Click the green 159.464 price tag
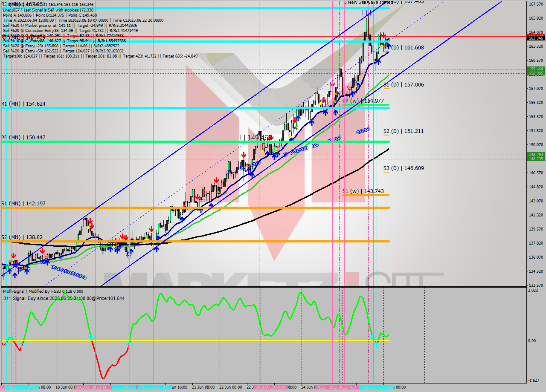 (536, 69)
